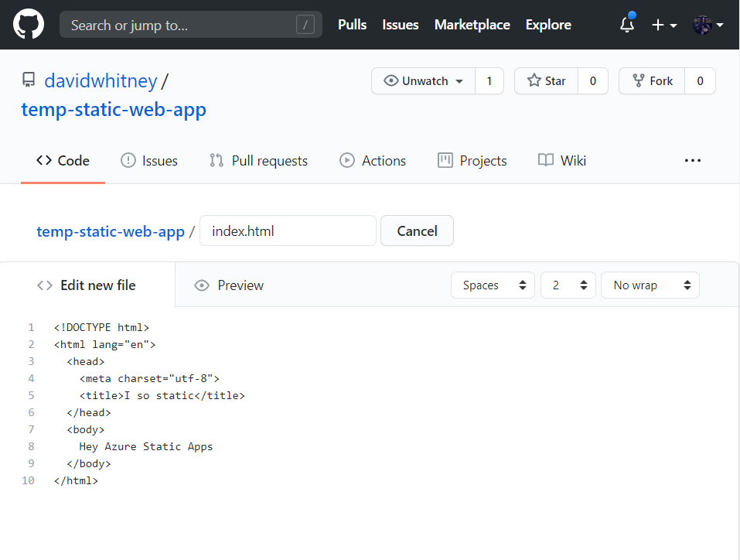Click line number 10 in gutter
Image resolution: width=740 pixels, height=560 pixels.
(x=28, y=480)
